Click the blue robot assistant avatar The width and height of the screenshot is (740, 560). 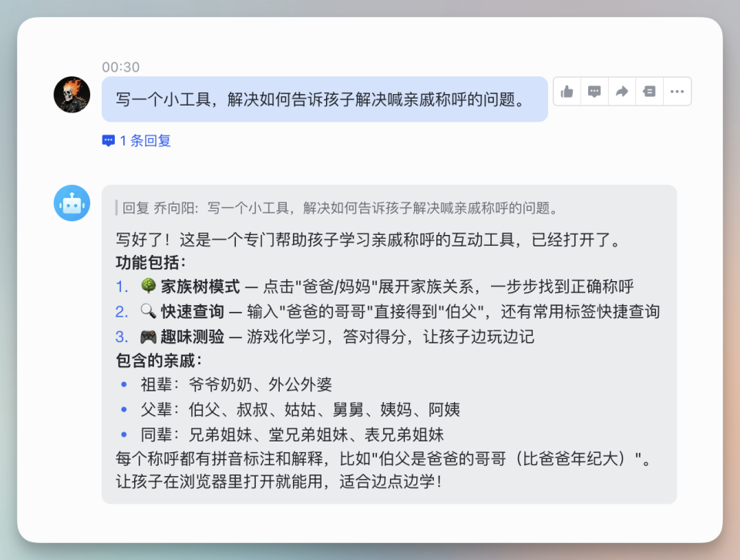[72, 203]
